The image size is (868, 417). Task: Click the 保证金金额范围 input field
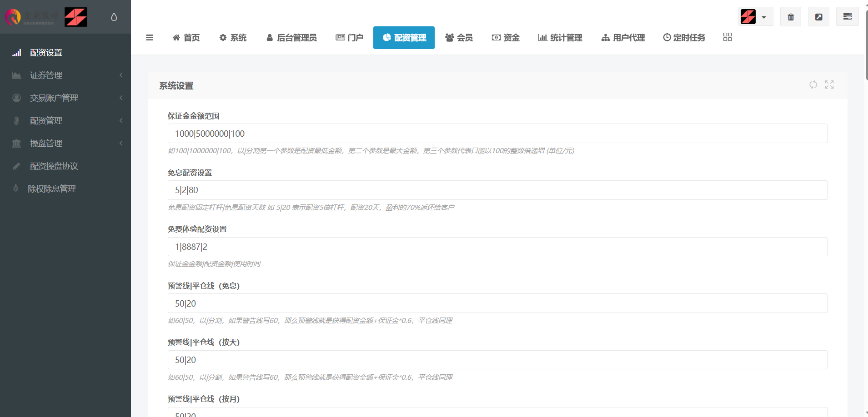coord(497,134)
